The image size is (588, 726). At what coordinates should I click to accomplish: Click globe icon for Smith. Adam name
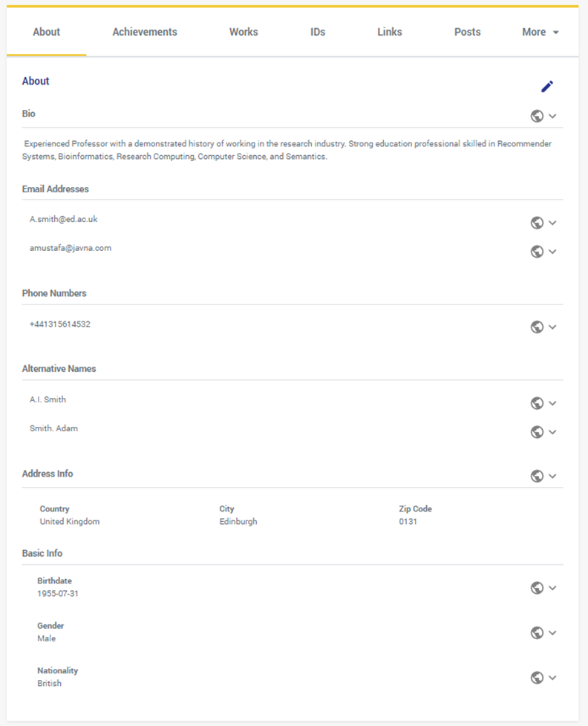(x=538, y=432)
